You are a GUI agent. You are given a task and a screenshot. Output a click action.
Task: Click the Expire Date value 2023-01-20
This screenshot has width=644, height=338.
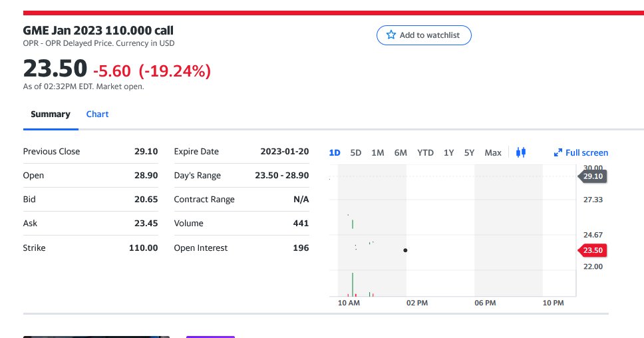pyautogui.click(x=285, y=151)
